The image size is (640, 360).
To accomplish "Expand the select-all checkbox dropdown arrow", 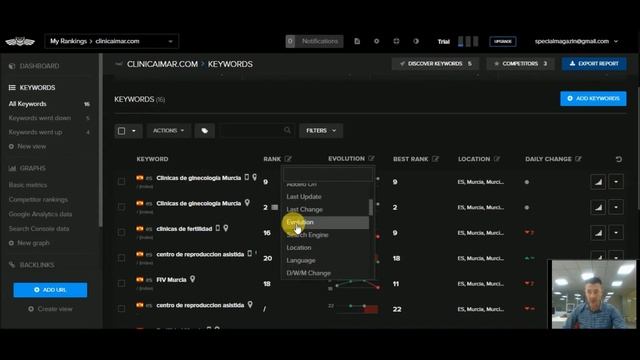I will (x=134, y=131).
